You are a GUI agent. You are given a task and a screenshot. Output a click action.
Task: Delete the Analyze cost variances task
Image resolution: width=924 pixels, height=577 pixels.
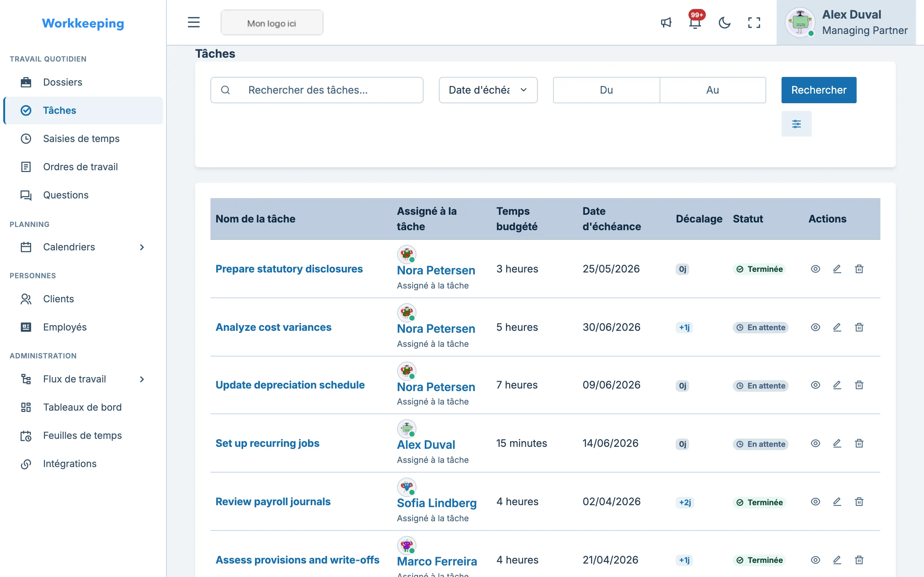pos(859,327)
